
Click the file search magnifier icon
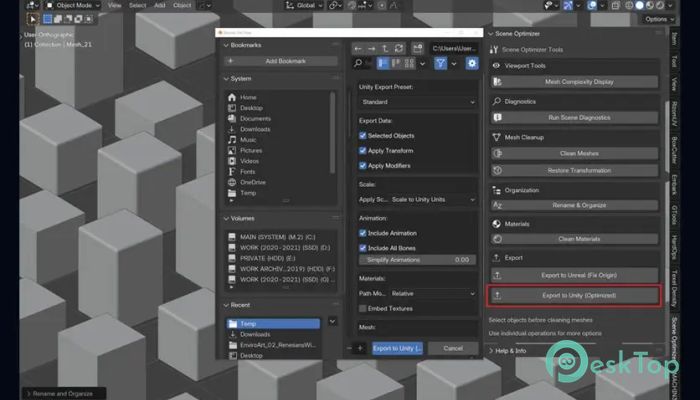point(358,63)
